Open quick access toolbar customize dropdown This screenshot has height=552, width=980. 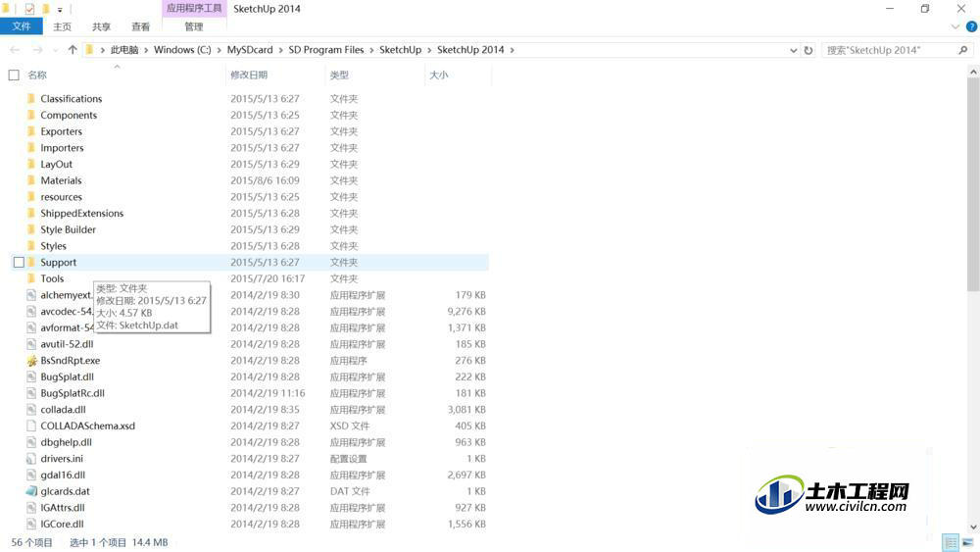coord(60,9)
